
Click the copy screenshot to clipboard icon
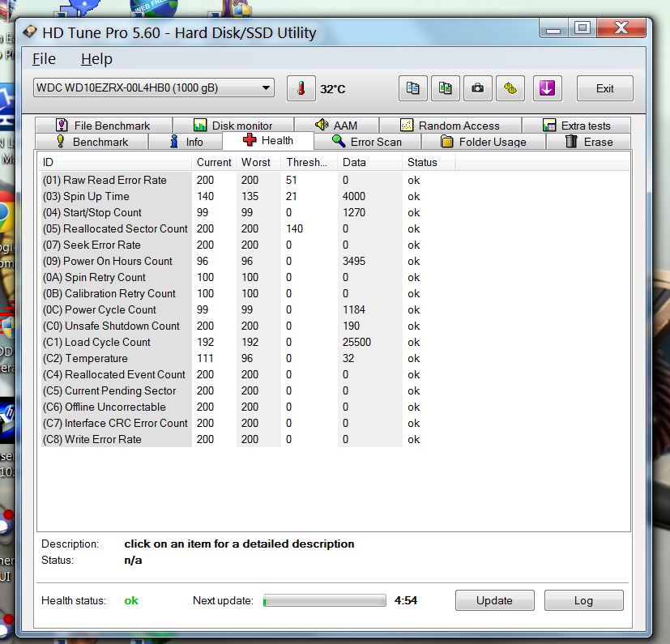[446, 88]
